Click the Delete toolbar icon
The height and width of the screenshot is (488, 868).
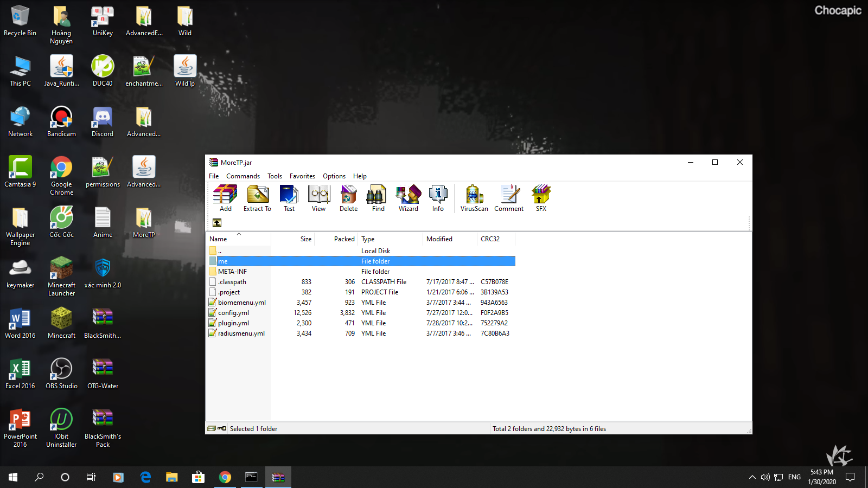(348, 198)
